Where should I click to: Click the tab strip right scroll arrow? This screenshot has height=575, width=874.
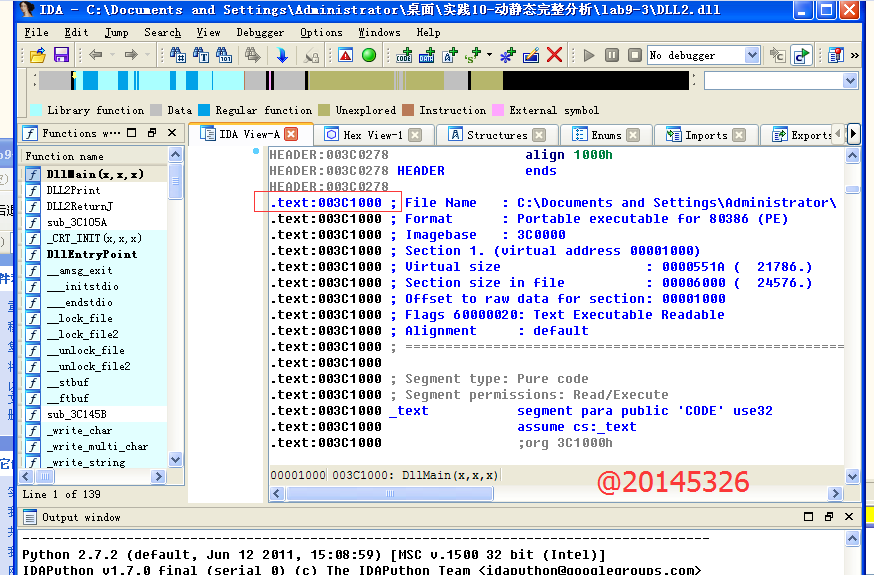pyautogui.click(x=853, y=134)
